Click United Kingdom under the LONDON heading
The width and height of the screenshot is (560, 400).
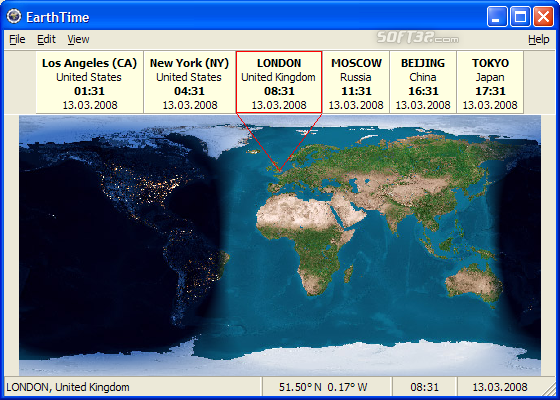coord(279,77)
